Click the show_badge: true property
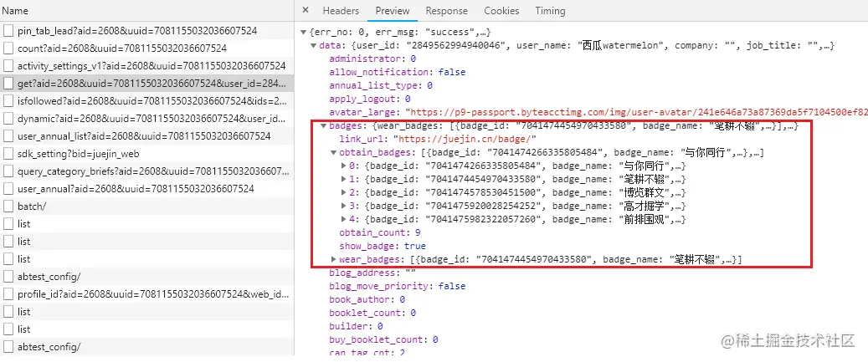 383,246
